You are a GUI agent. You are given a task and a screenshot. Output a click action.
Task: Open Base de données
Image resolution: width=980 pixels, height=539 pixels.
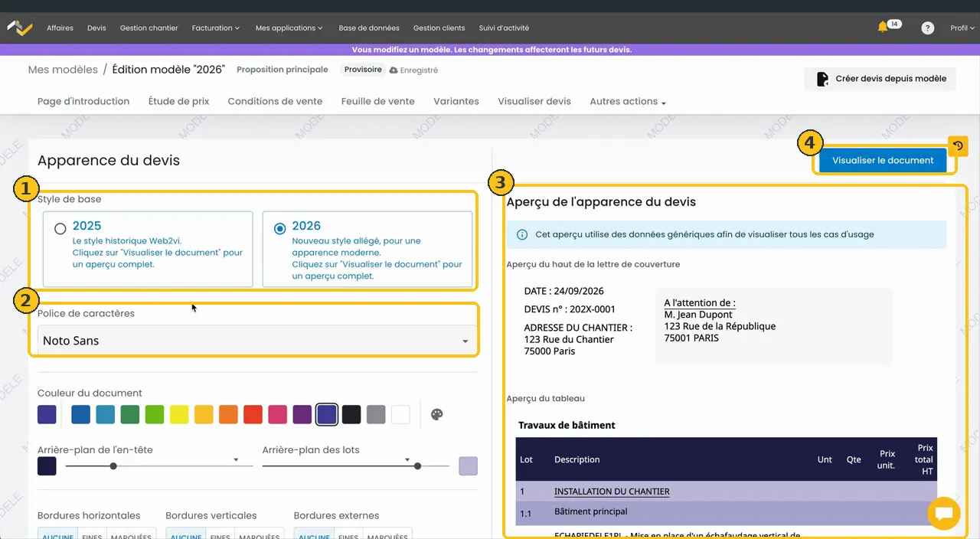369,28
